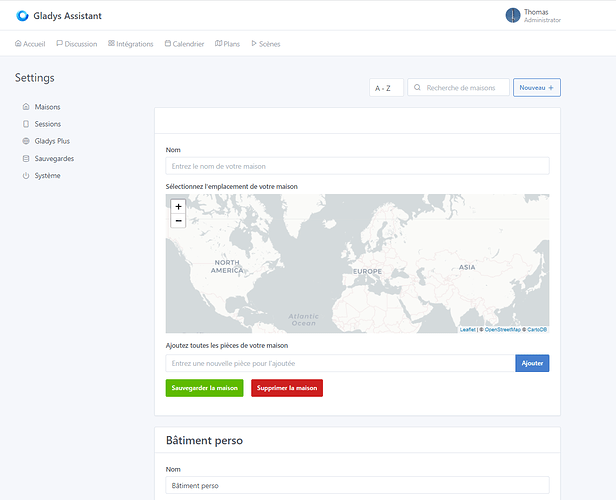The width and height of the screenshot is (616, 500).
Task: Click the globe icon beside Gladys Plus
Action: (x=26, y=141)
